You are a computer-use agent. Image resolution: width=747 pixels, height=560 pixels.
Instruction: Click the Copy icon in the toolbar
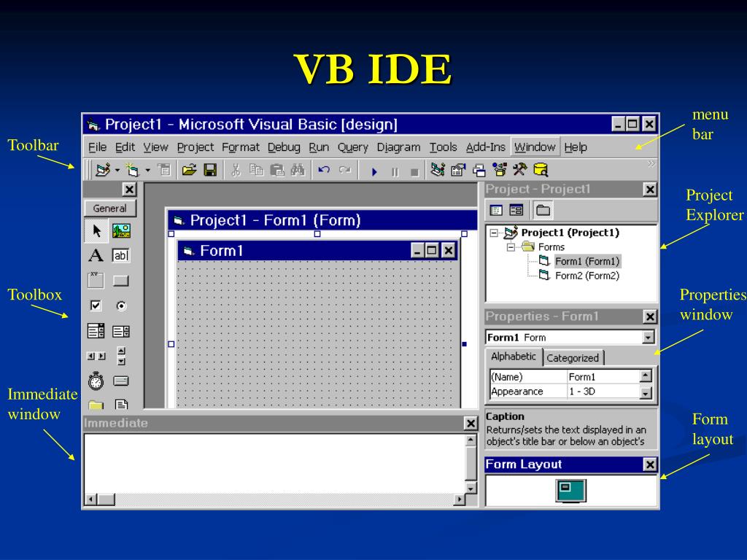256,169
